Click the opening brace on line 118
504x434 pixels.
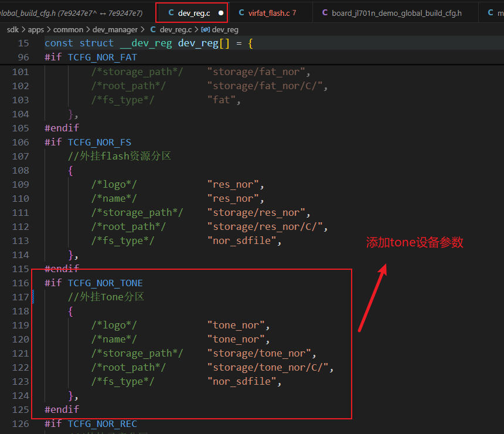tap(71, 311)
